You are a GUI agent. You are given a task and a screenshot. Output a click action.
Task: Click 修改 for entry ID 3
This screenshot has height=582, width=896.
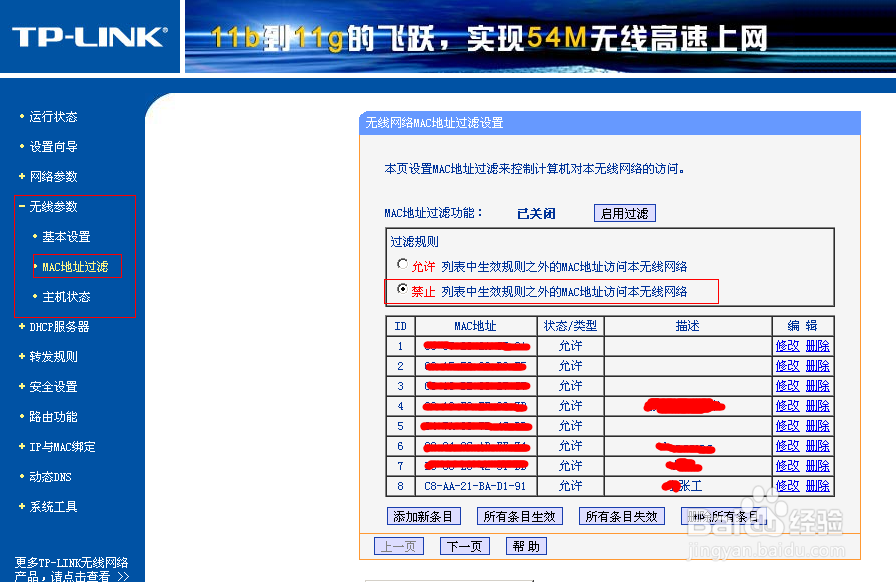[x=787, y=386]
